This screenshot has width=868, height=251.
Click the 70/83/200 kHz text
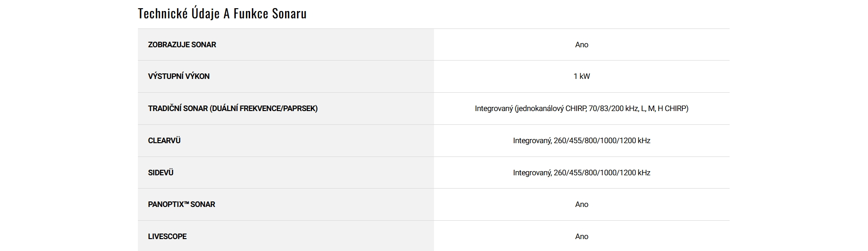click(x=613, y=108)
